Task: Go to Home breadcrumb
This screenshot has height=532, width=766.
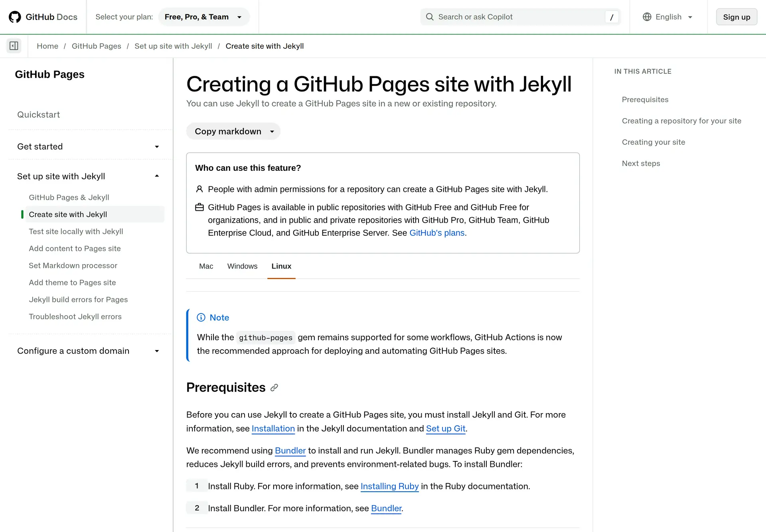Action: tap(47, 46)
